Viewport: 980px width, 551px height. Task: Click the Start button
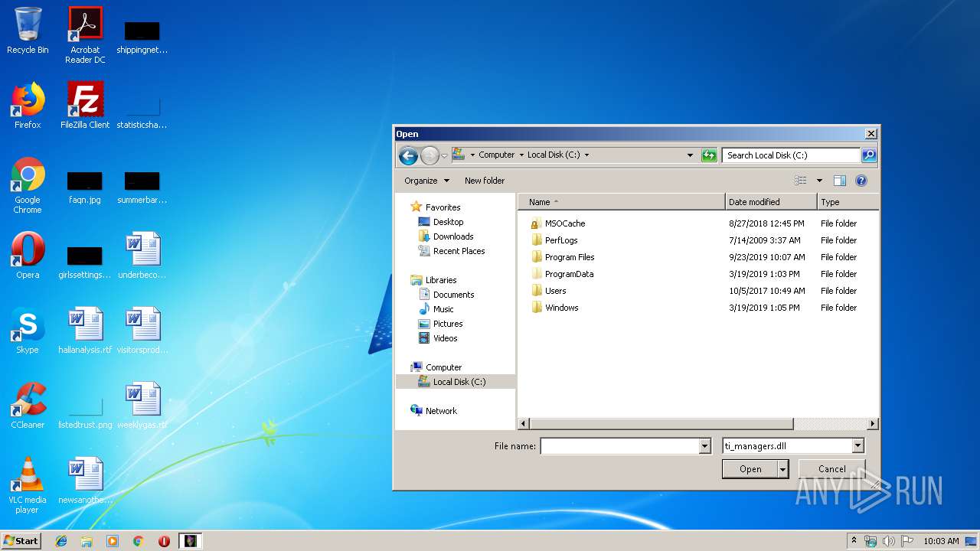[x=21, y=541]
